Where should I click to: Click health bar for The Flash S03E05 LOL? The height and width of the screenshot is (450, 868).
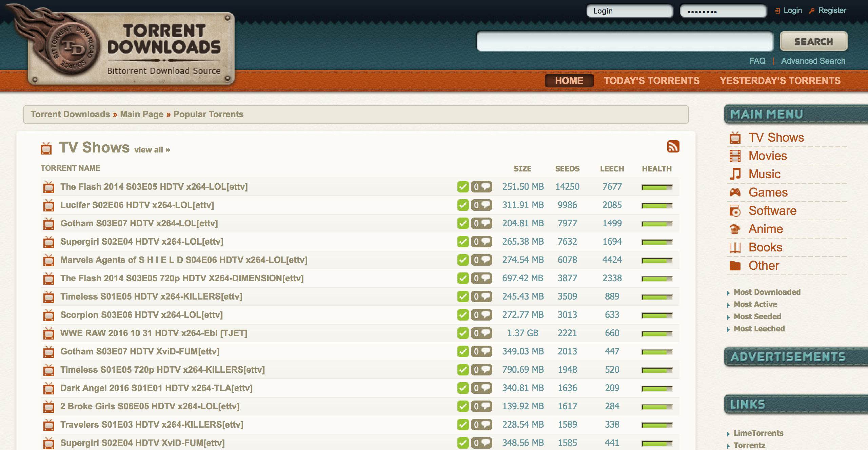(x=657, y=187)
